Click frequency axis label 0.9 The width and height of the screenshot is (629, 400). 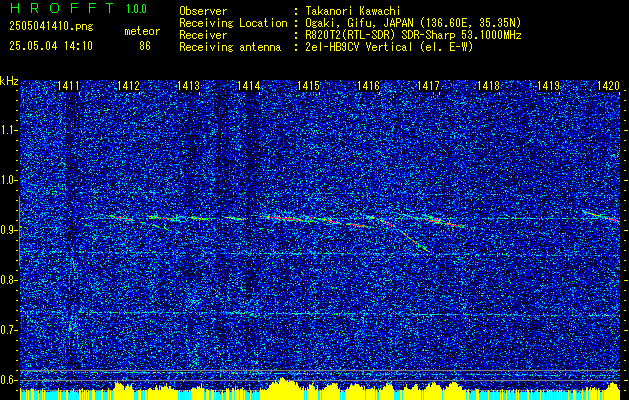tap(9, 230)
